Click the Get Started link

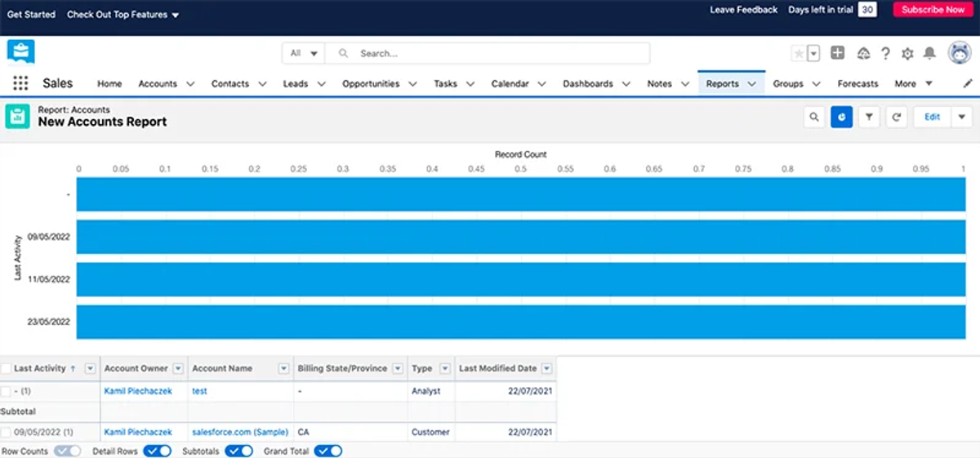(x=31, y=15)
